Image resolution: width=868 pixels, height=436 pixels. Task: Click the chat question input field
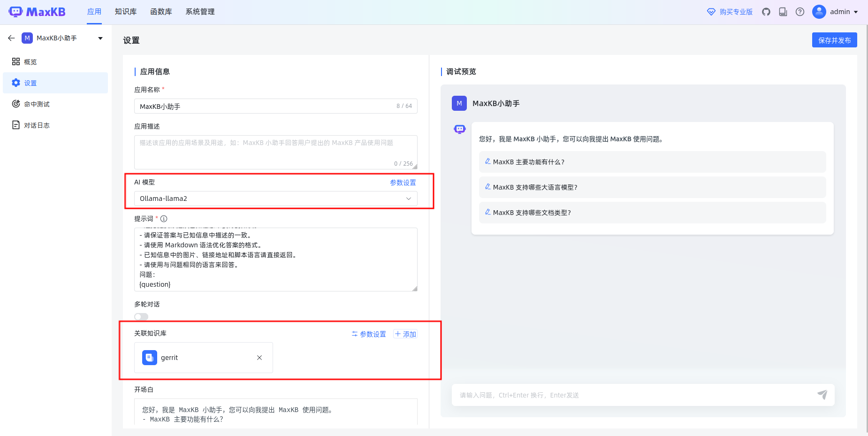633,395
